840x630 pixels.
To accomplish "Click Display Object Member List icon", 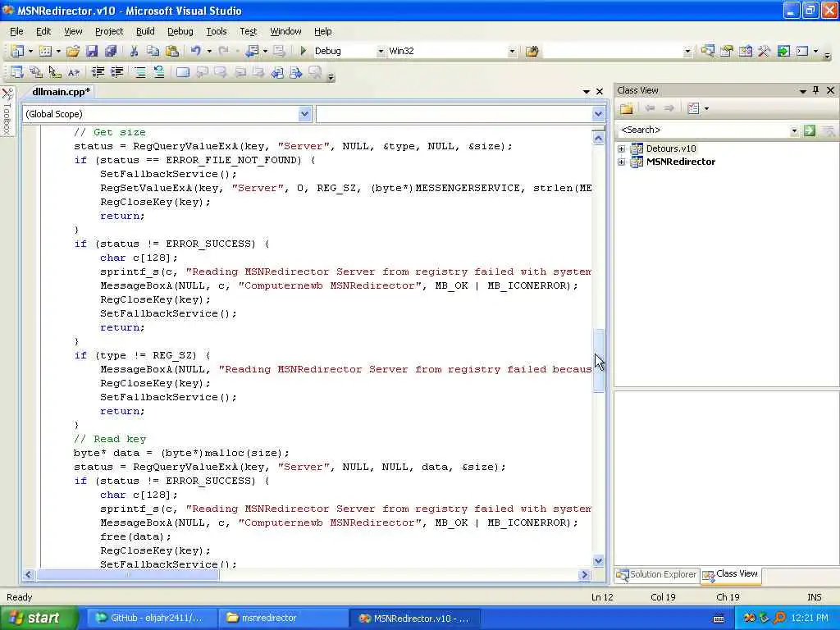I will coord(16,72).
